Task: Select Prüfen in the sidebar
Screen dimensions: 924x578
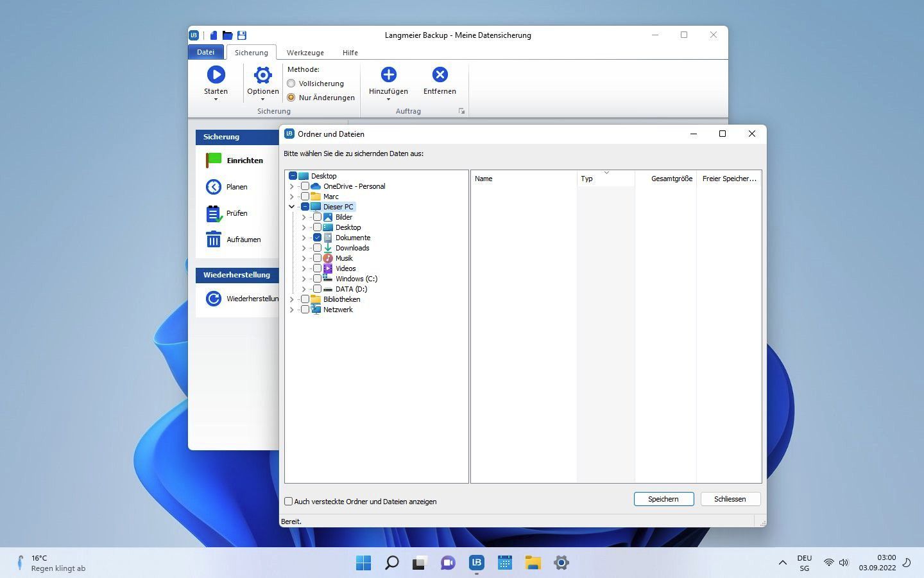Action: click(236, 213)
